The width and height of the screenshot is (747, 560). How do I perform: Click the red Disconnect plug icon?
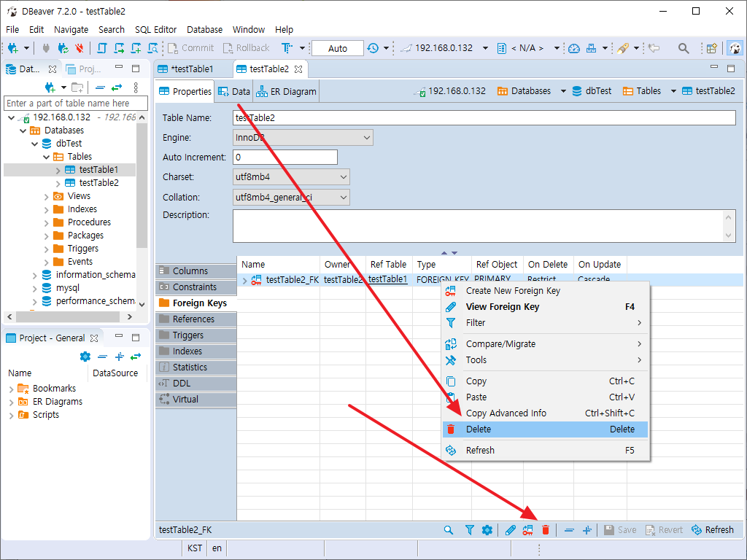(x=79, y=48)
